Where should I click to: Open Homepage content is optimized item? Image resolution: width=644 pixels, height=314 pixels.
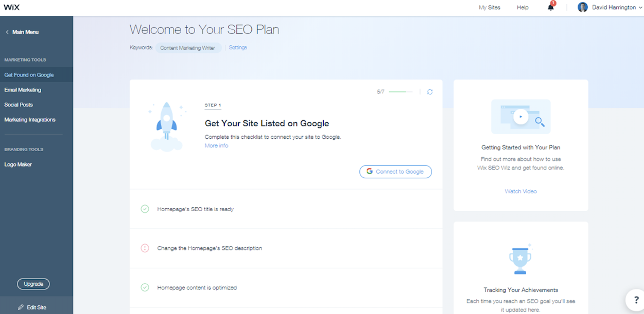(286, 288)
